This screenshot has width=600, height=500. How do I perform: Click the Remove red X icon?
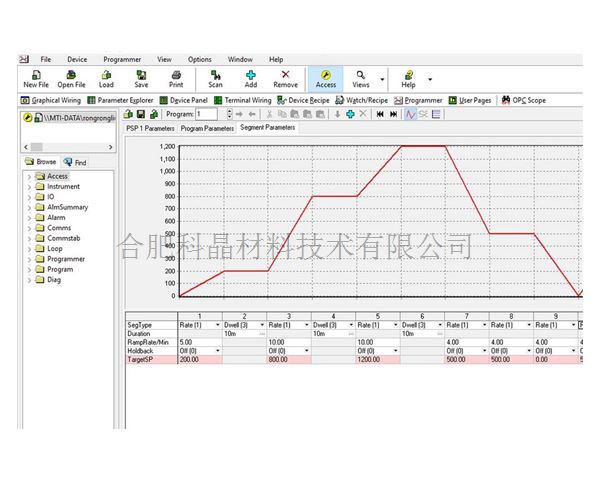coord(286,75)
